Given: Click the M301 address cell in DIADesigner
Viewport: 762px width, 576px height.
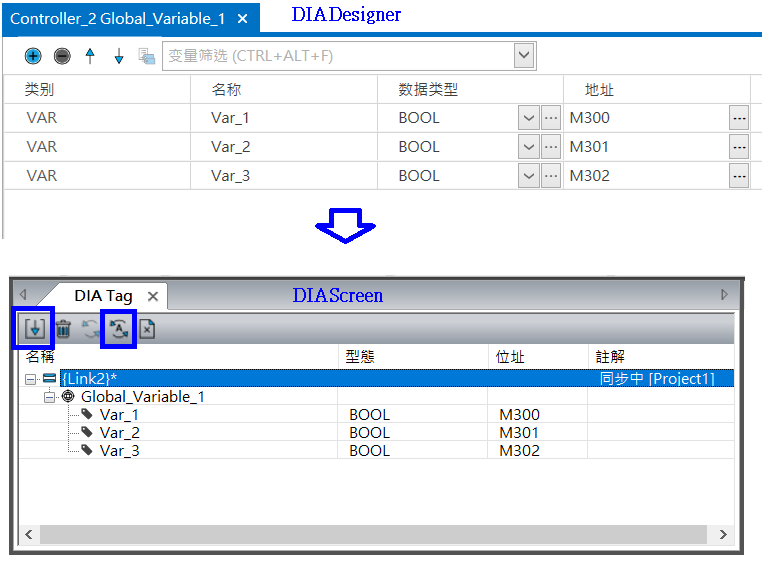Looking at the screenshot, I should [x=646, y=147].
